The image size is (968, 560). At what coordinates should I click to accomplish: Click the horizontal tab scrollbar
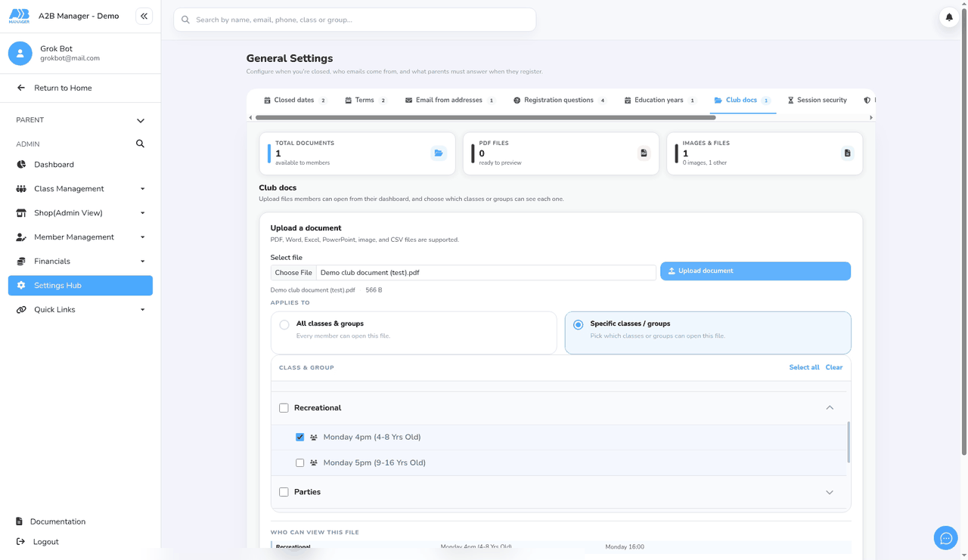tap(486, 118)
